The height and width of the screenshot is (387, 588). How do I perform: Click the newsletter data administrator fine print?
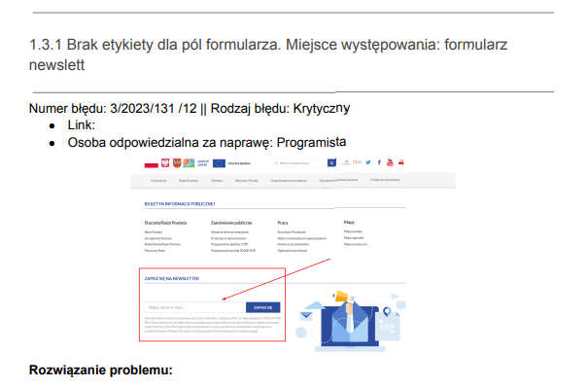pos(212,325)
